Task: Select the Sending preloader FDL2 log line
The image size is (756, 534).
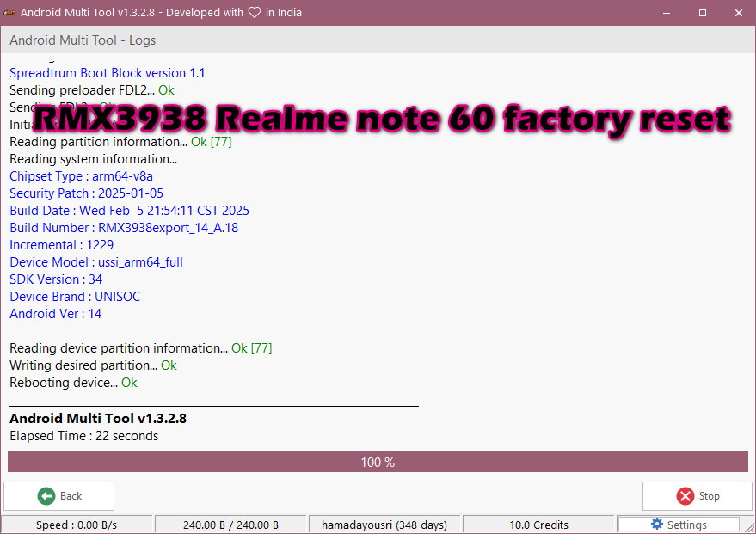Action: (92, 90)
